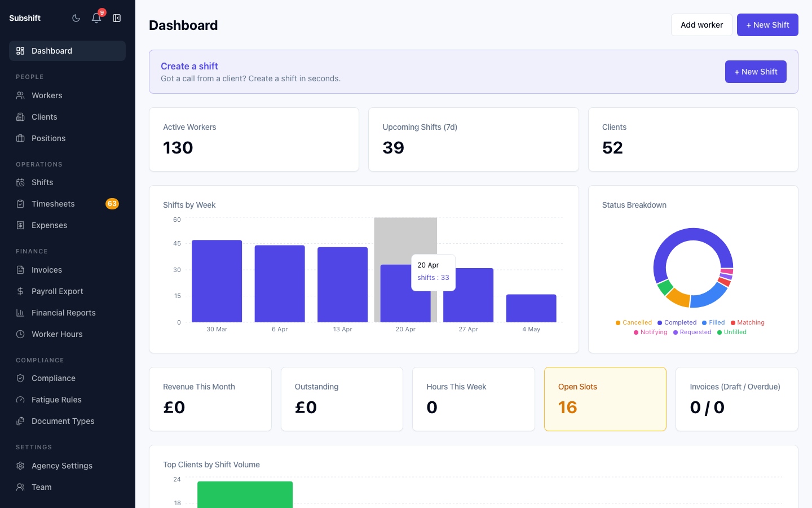Viewport: 812px width, 508px height.
Task: Click Outstanding £0 card
Action: tap(342, 399)
